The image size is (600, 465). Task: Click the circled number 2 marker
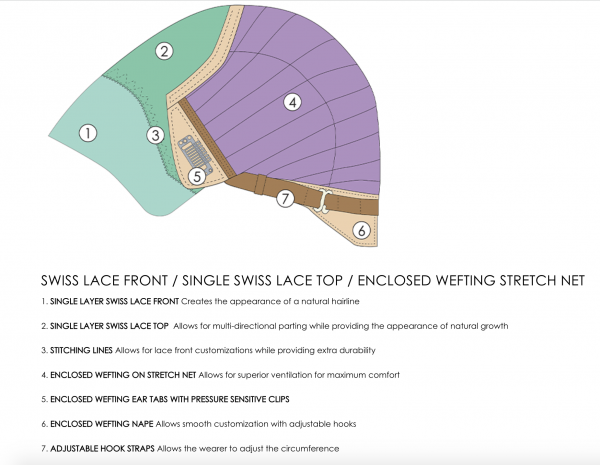pyautogui.click(x=164, y=51)
